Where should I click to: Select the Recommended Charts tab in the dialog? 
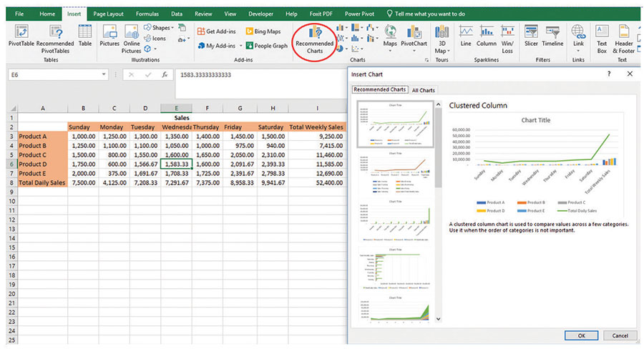pyautogui.click(x=379, y=89)
